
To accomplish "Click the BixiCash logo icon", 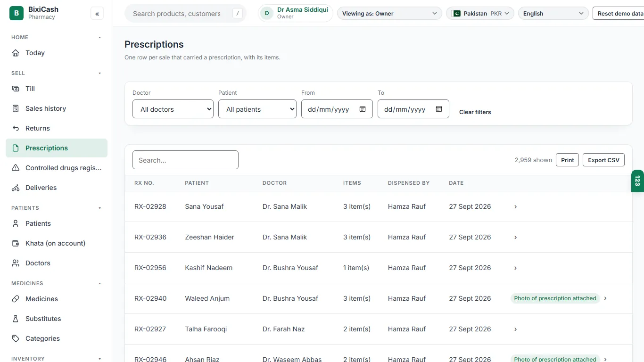I will pyautogui.click(x=17, y=13).
